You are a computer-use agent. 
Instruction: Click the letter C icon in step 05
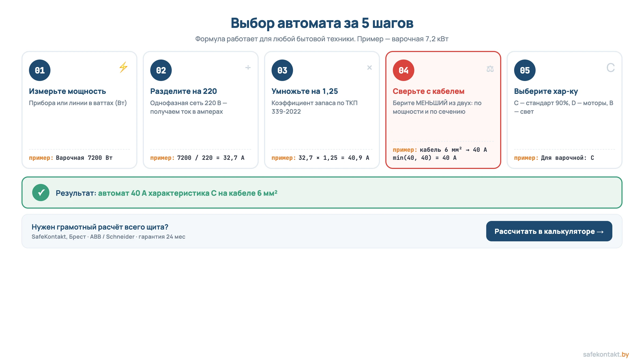coord(610,68)
